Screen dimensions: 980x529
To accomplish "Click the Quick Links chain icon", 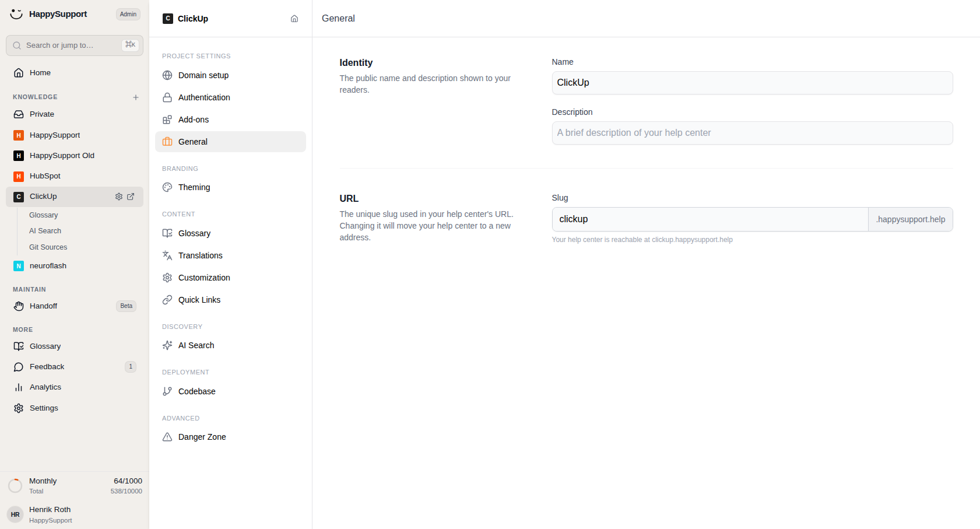I will click(x=167, y=300).
